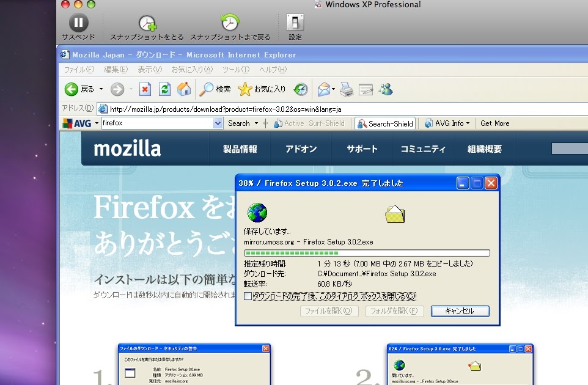Open the ヘルプ(H) menu

pyautogui.click(x=273, y=70)
